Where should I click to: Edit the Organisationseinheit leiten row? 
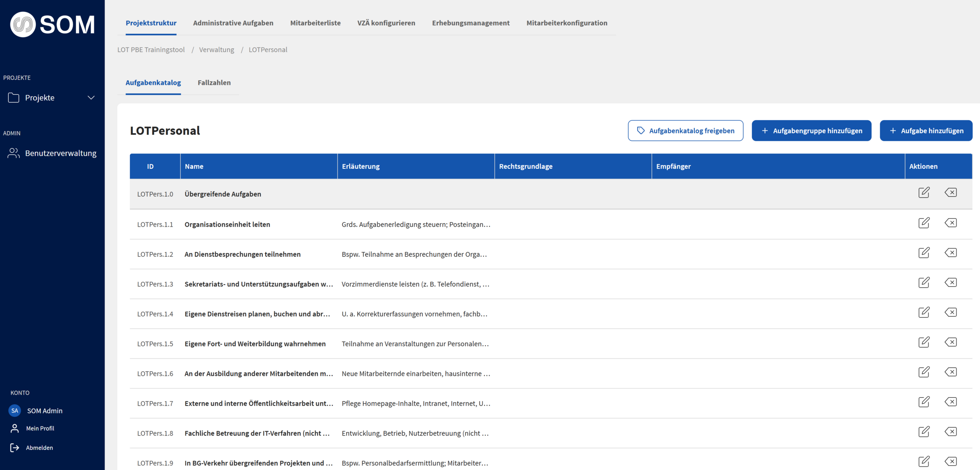coord(924,223)
